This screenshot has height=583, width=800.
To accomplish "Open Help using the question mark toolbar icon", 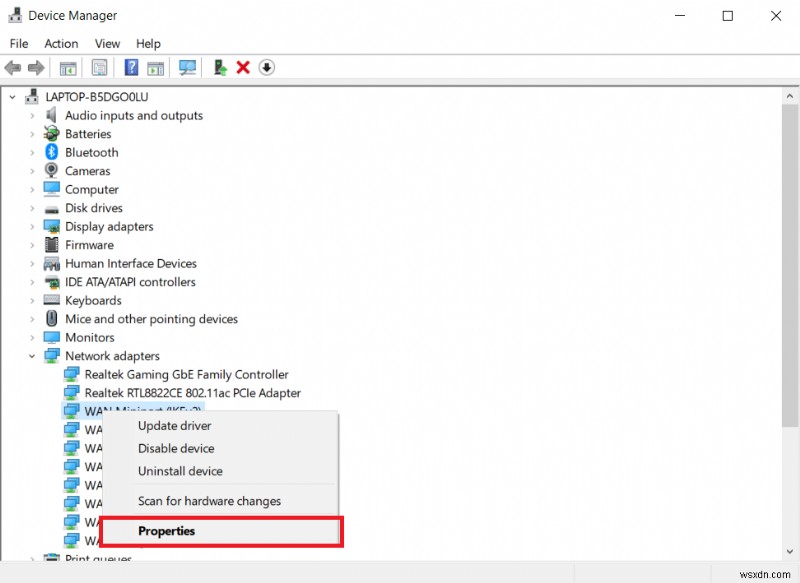I will click(131, 67).
